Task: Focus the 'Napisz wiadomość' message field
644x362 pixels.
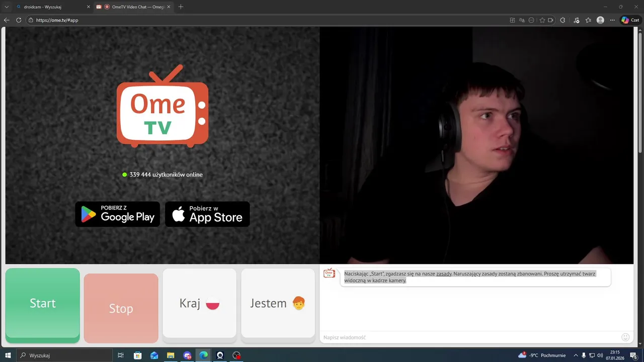Action: (470, 337)
